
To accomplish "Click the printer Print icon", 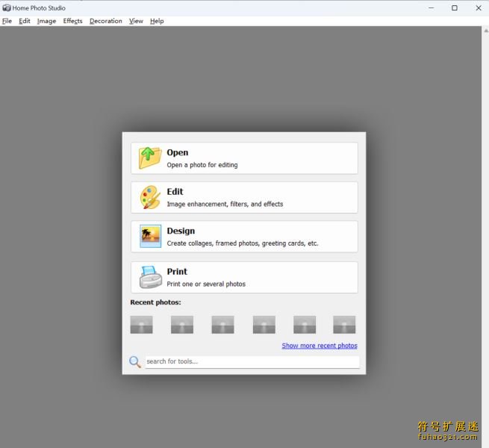I will 151,277.
